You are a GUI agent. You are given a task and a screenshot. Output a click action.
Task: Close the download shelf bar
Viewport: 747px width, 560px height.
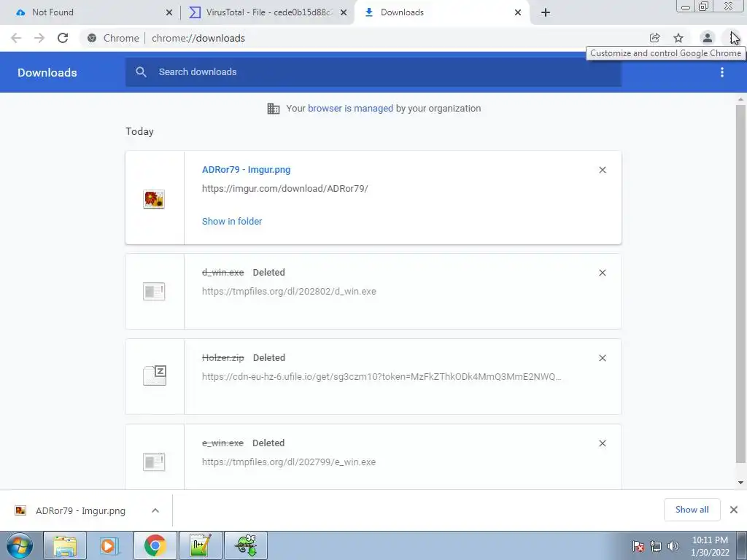(x=734, y=510)
